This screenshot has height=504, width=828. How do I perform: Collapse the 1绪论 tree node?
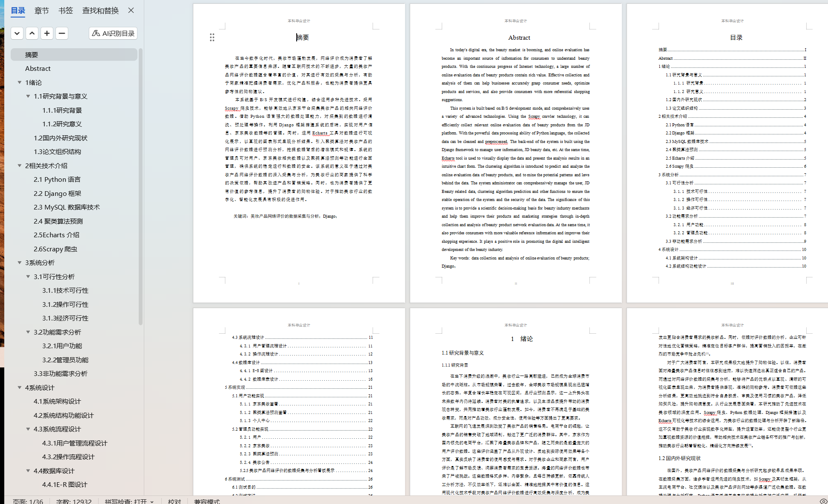pyautogui.click(x=20, y=82)
